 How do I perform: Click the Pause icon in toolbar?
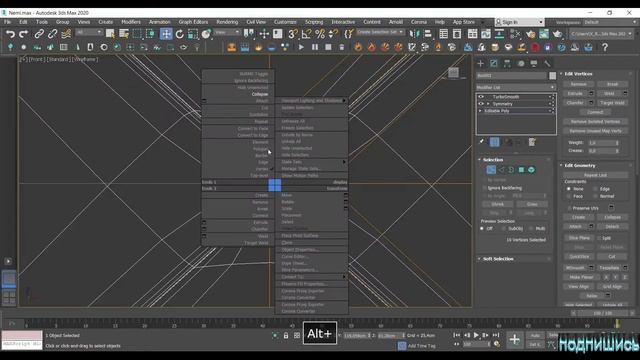pos(315,47)
